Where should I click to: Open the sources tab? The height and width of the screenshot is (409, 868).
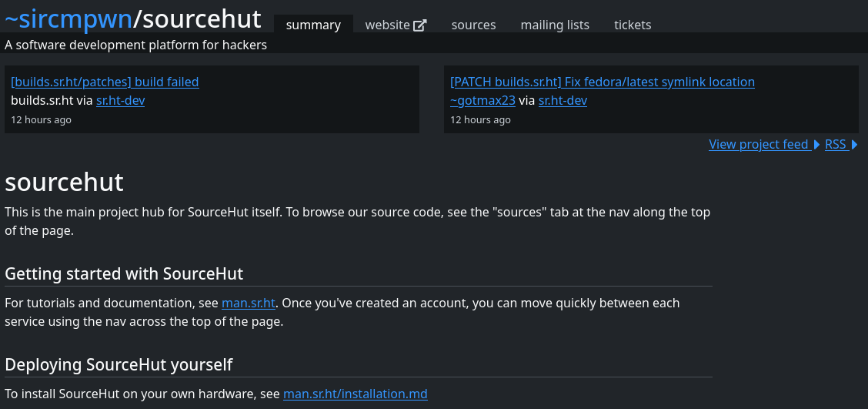[x=473, y=25]
